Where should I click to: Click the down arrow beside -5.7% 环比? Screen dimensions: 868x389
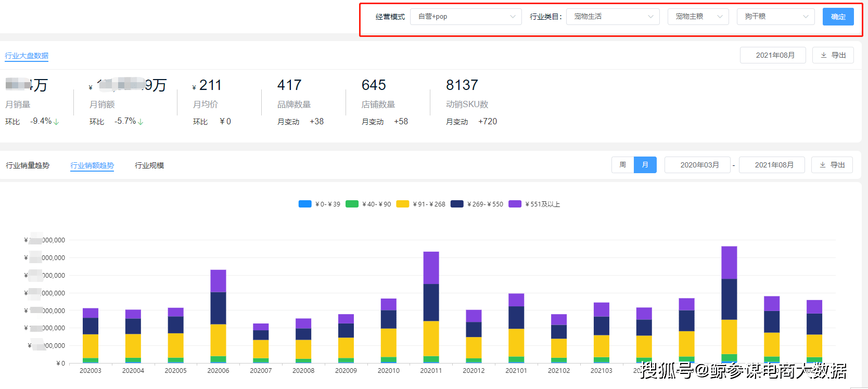tap(141, 122)
